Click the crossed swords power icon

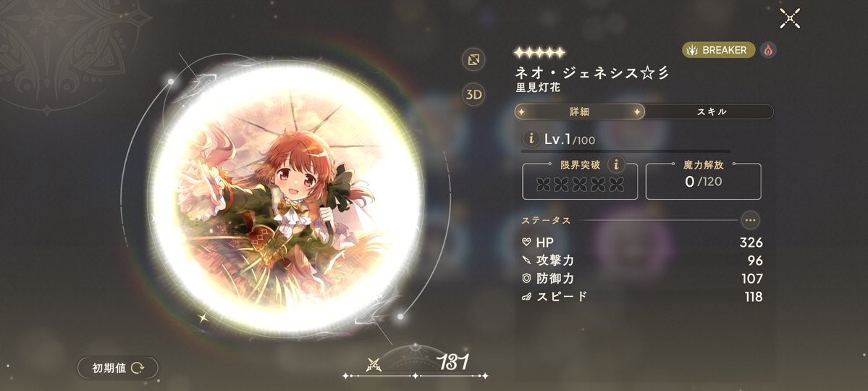click(374, 364)
